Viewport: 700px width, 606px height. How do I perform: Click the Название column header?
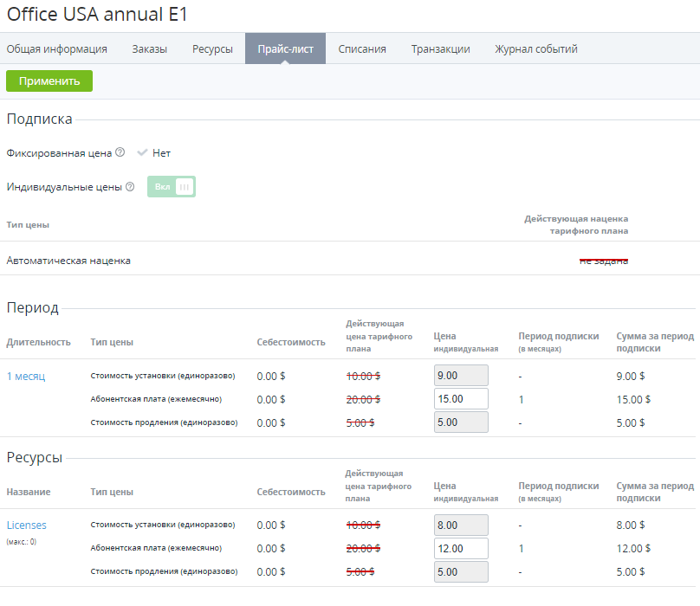tap(29, 492)
